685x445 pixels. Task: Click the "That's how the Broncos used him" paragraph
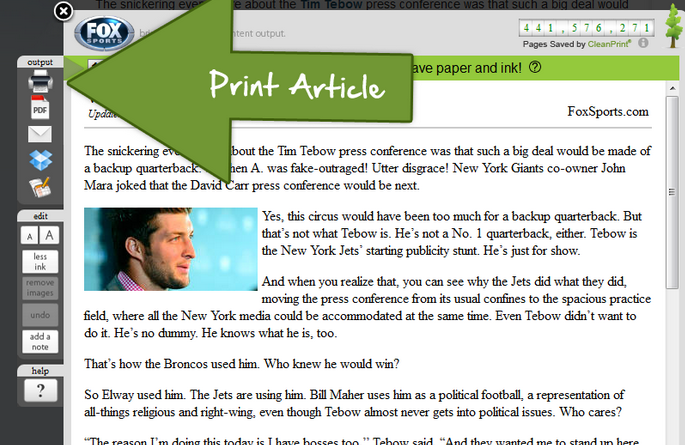[x=242, y=364]
